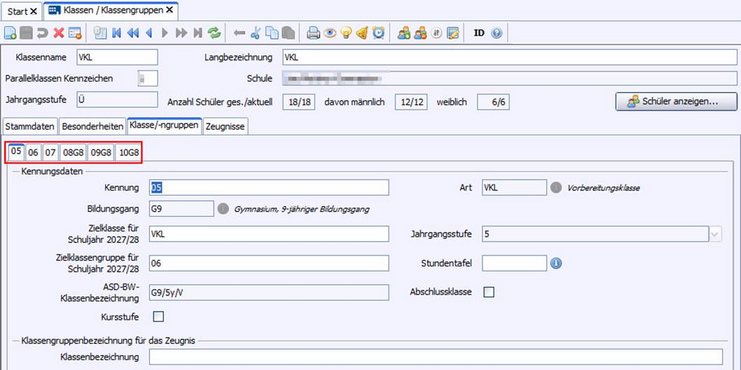The height and width of the screenshot is (370, 741).
Task: Select class group tab 07
Action: tap(50, 153)
